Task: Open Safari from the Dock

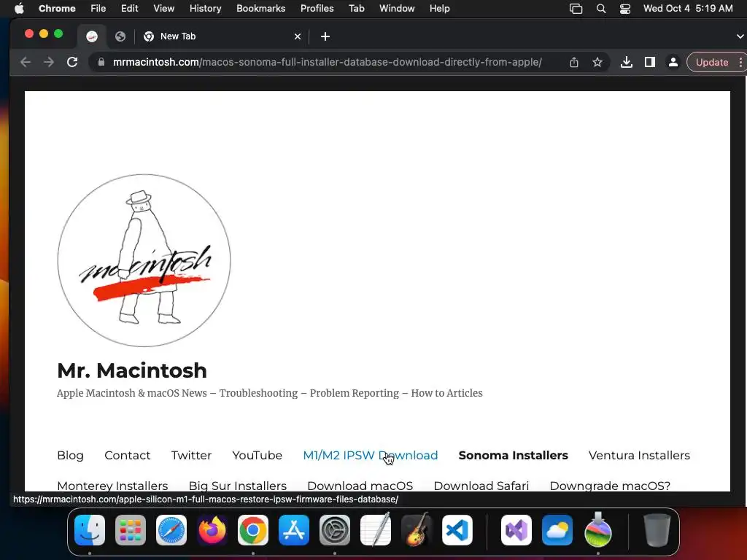Action: pos(171,530)
